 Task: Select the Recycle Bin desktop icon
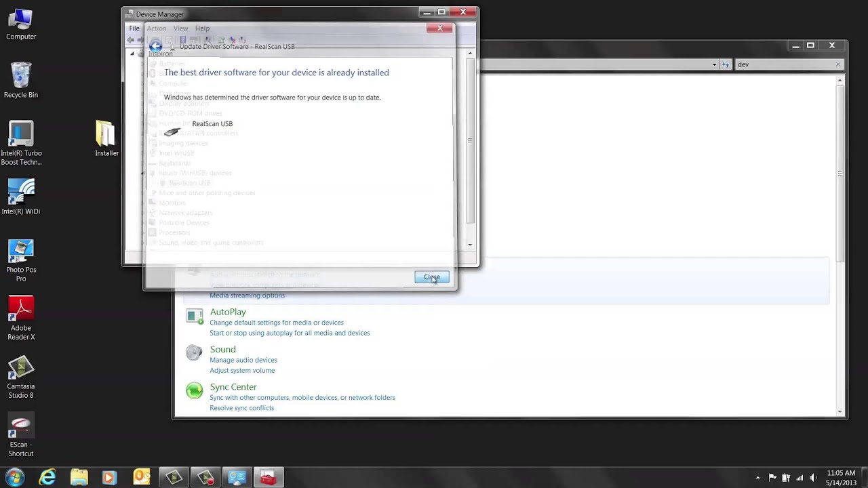point(21,80)
